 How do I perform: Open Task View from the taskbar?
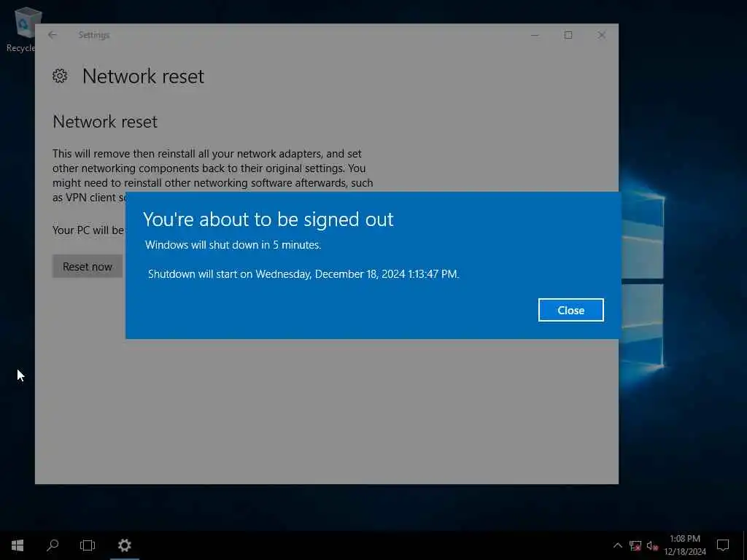(88, 545)
